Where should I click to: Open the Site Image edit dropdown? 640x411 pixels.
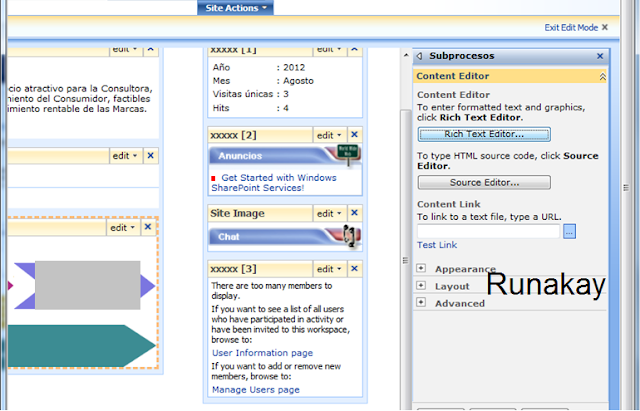(329, 213)
